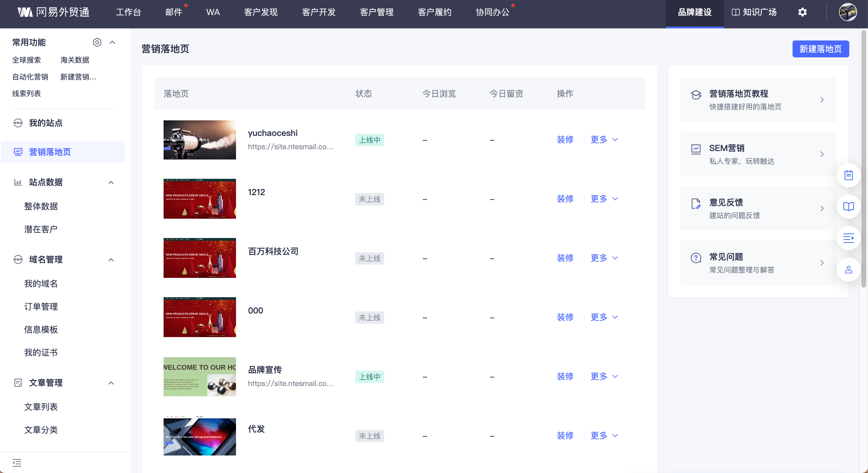Click the 新建落地页 button
This screenshot has width=868, height=473.
coord(820,49)
